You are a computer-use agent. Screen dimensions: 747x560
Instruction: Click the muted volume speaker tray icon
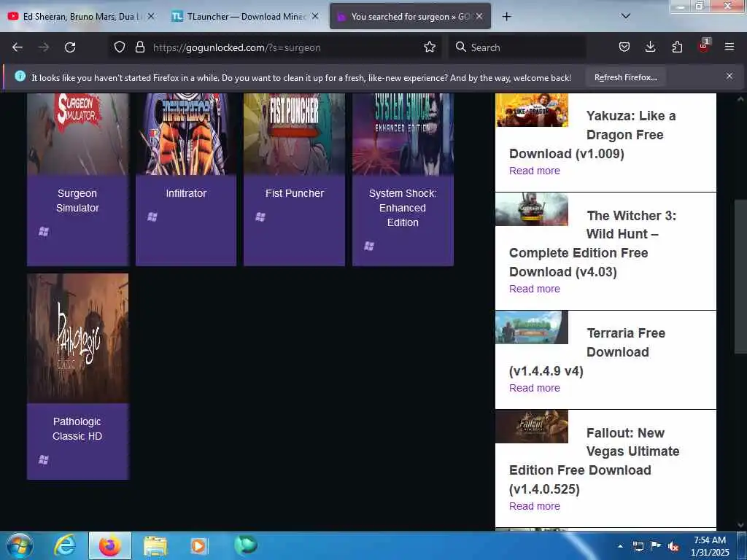point(673,546)
